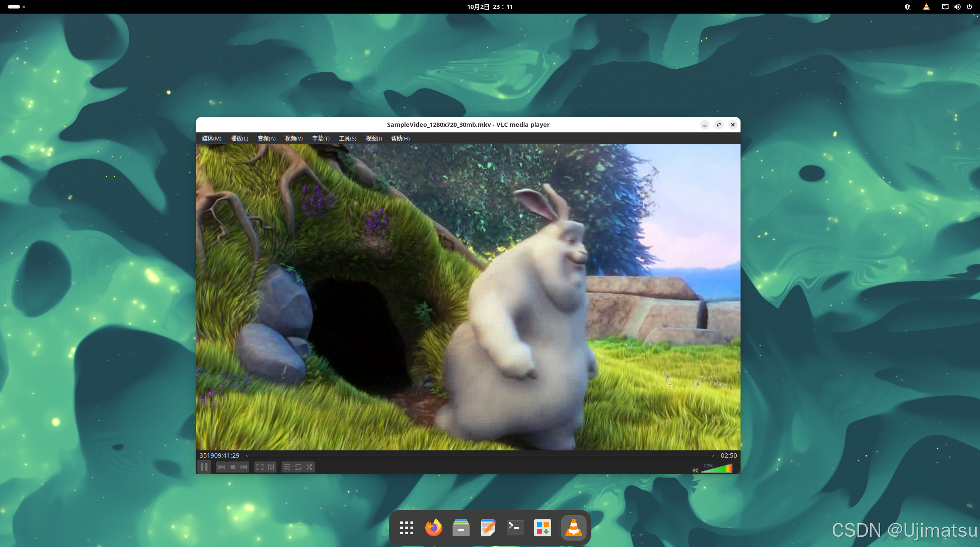
Task: Open the 播放(L) menu
Action: (239, 138)
